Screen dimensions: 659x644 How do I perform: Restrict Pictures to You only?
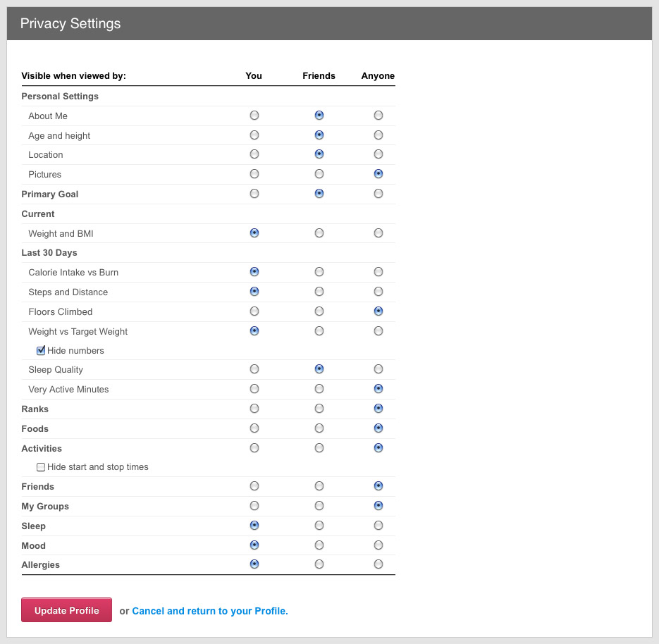254,173
